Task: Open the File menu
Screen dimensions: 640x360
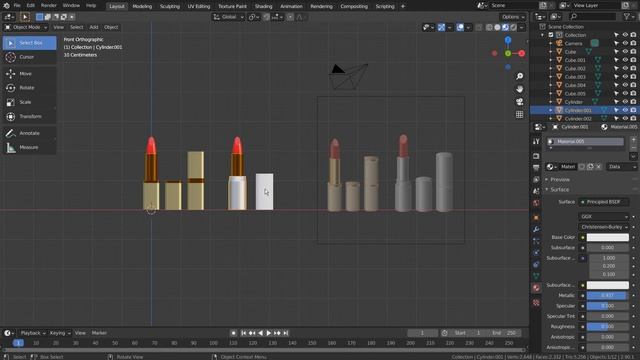Action: (17, 6)
